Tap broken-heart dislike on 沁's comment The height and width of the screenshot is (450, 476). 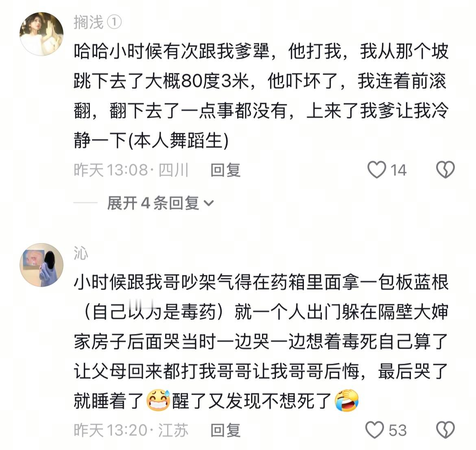445,430
